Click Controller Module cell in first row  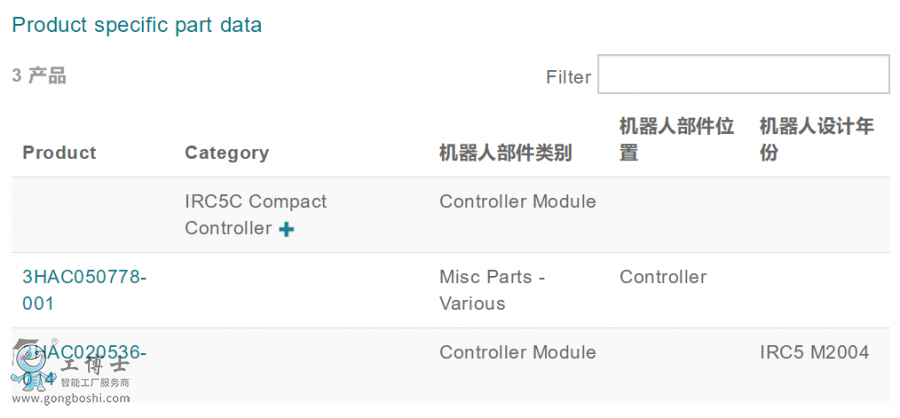click(518, 202)
